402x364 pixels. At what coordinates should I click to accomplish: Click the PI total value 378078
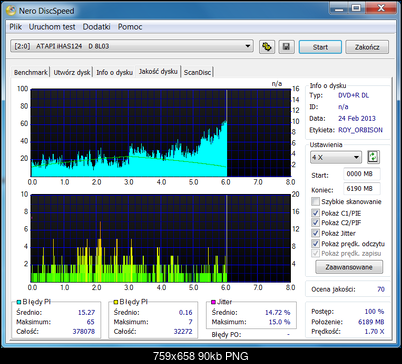84,331
